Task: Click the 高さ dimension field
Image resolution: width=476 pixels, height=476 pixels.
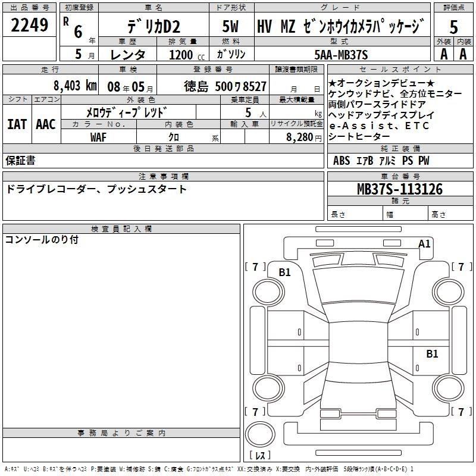Action: [450, 214]
